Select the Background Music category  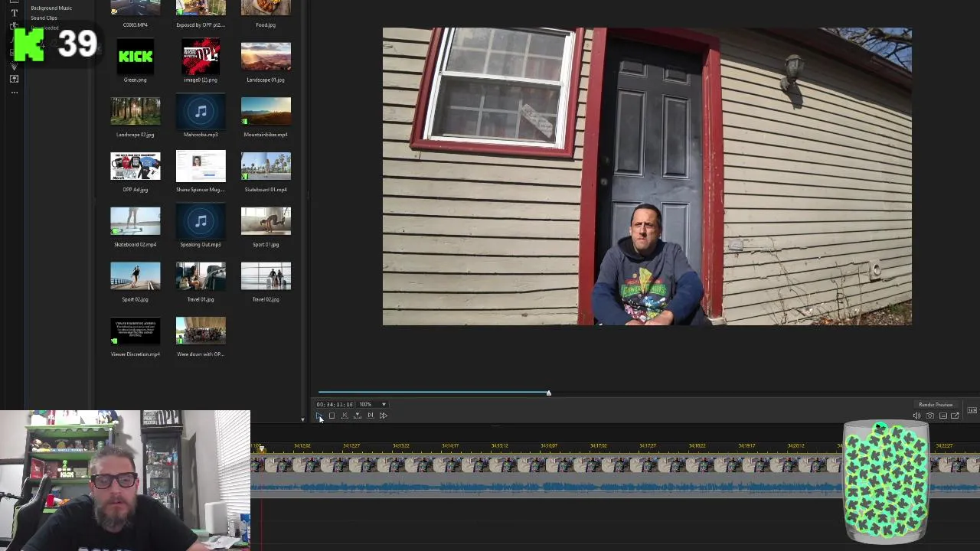tap(51, 8)
